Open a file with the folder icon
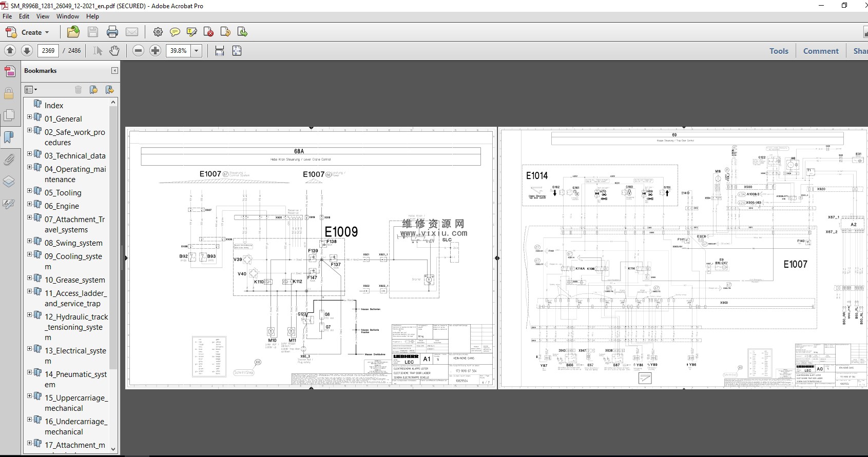This screenshot has width=868, height=457. coord(73,32)
